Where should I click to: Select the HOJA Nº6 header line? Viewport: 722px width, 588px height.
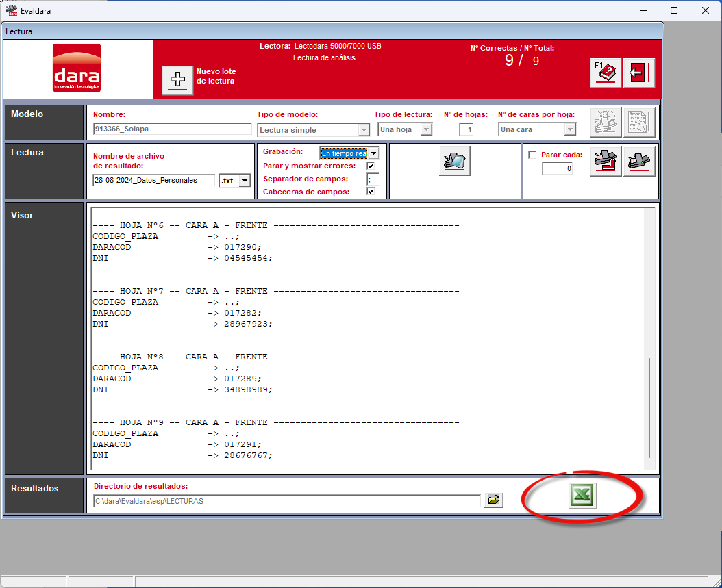tap(276, 225)
